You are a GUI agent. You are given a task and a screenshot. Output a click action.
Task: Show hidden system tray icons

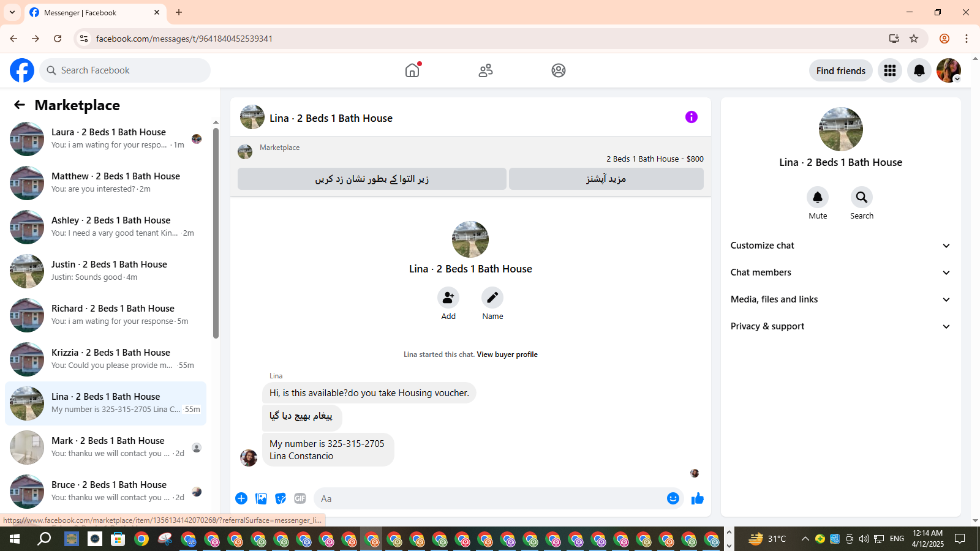click(805, 539)
